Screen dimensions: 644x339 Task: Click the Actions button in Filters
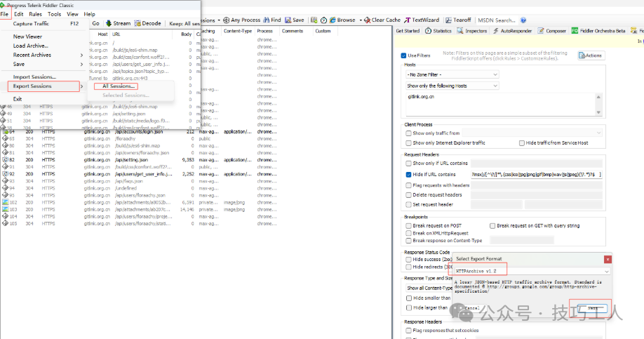tap(591, 55)
